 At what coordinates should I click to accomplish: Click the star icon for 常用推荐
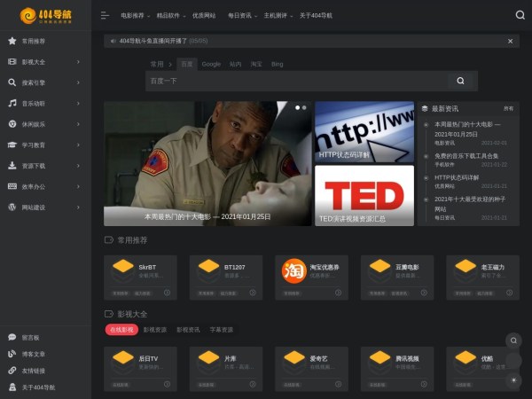[x=12, y=41]
